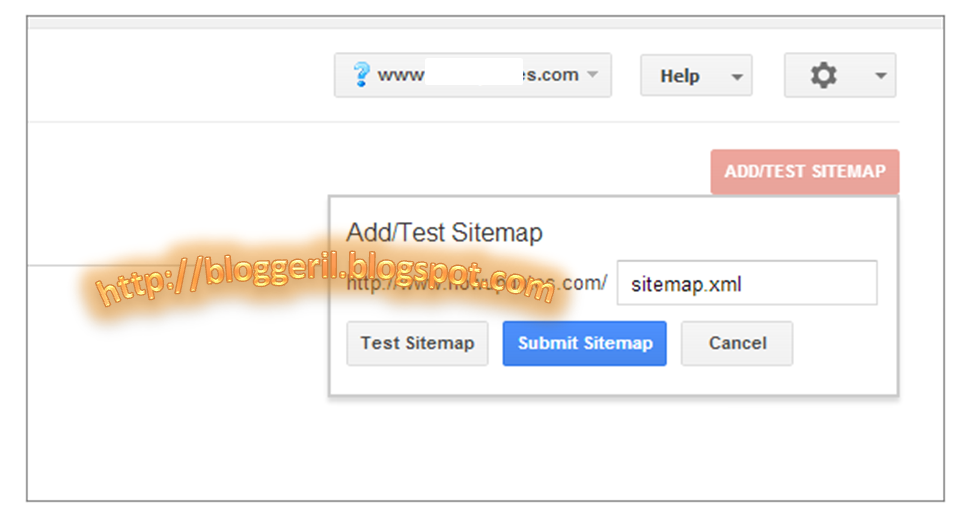
Task: Click the blue question mark site icon
Action: pos(360,75)
